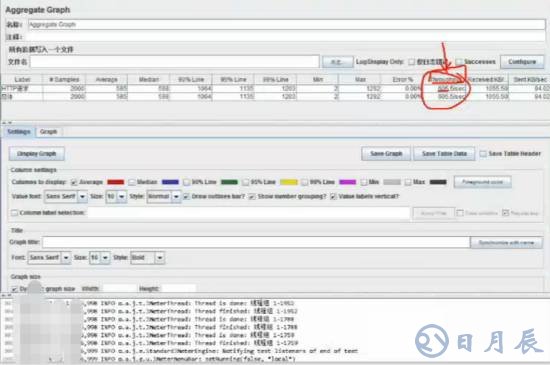Click the Display Graph button
The width and height of the screenshot is (550, 365).
(x=36, y=154)
